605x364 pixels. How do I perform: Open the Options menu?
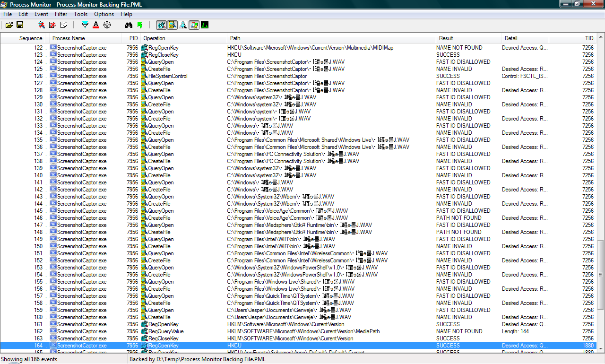[104, 14]
